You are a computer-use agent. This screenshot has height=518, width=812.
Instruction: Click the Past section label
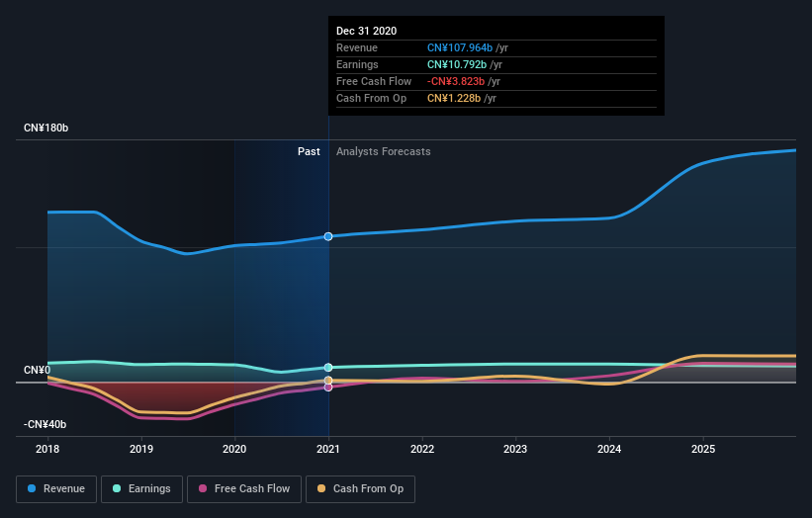tap(309, 151)
